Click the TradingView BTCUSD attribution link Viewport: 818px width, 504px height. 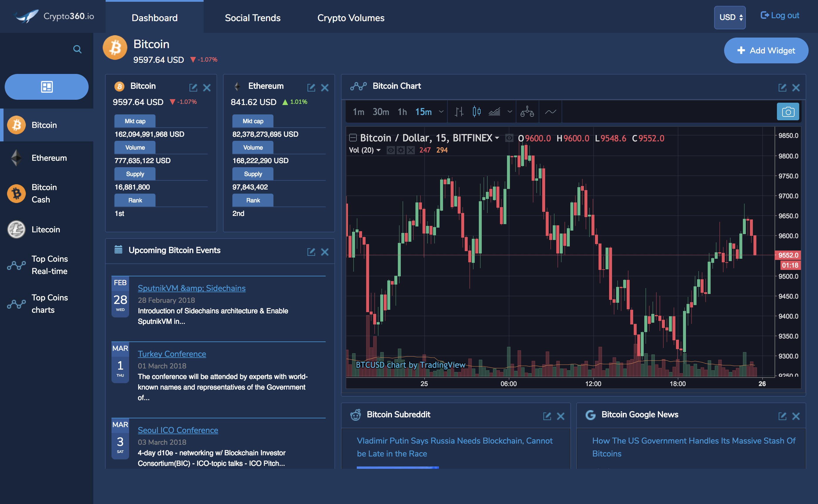tap(410, 365)
